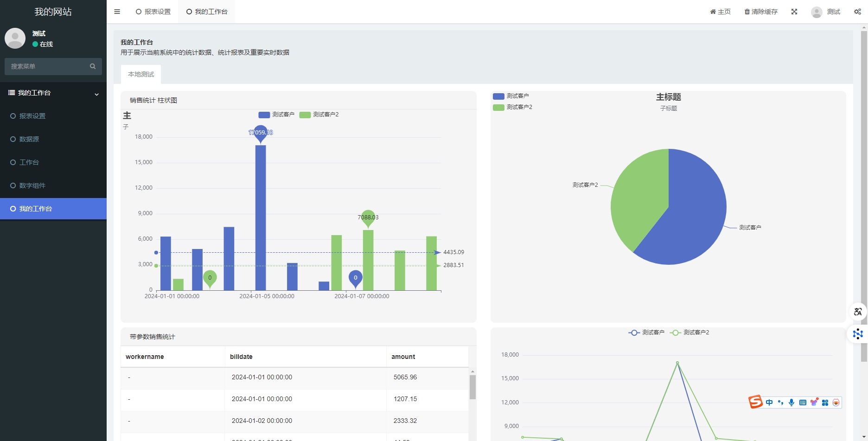Open the settings gears icon in header
Image resolution: width=868 pixels, height=441 pixels.
click(857, 12)
